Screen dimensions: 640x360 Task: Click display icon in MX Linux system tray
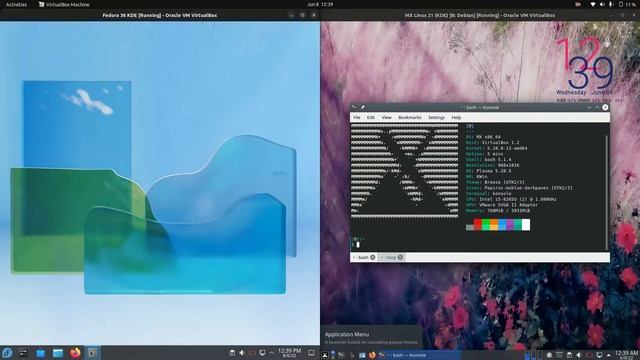click(x=599, y=355)
